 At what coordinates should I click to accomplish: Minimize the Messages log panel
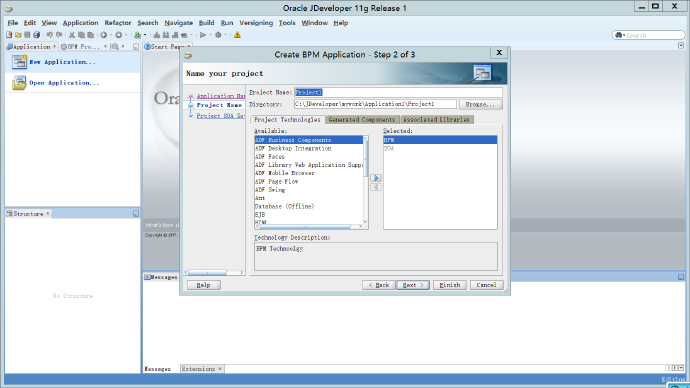tap(680, 277)
